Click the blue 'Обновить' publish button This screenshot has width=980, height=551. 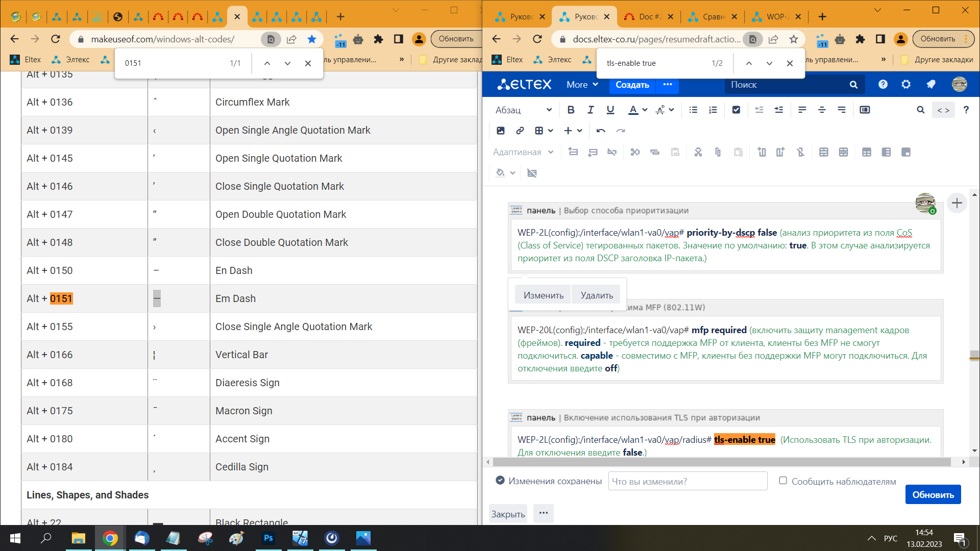point(933,494)
